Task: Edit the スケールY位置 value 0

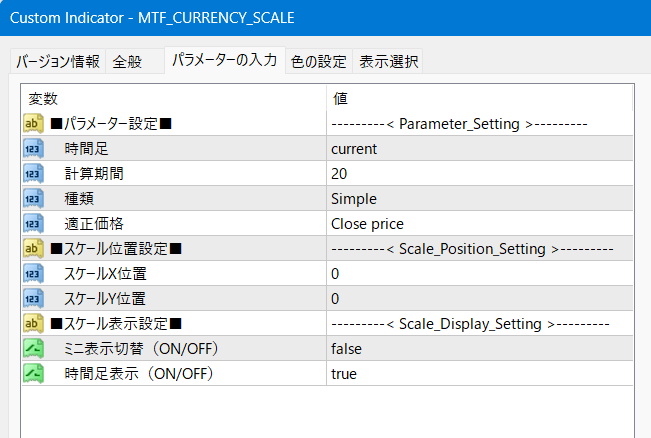Action: point(480,299)
